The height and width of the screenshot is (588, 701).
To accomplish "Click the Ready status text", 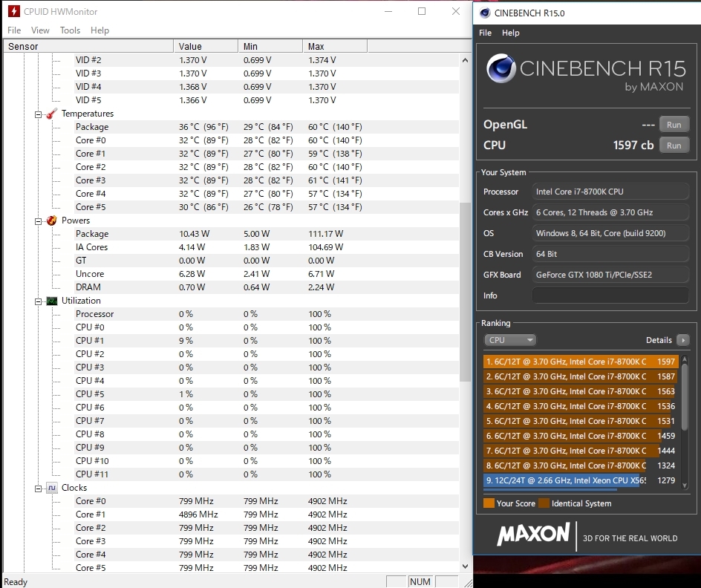I will 16,582.
